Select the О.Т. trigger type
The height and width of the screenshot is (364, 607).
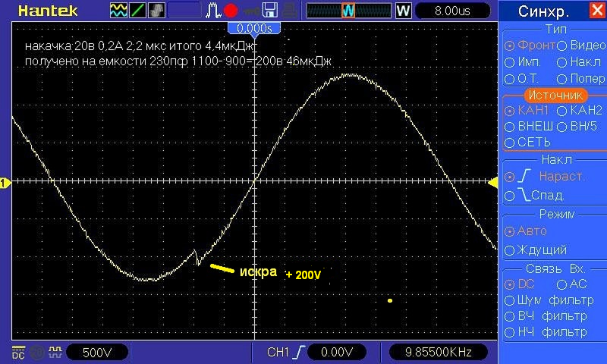point(521,79)
